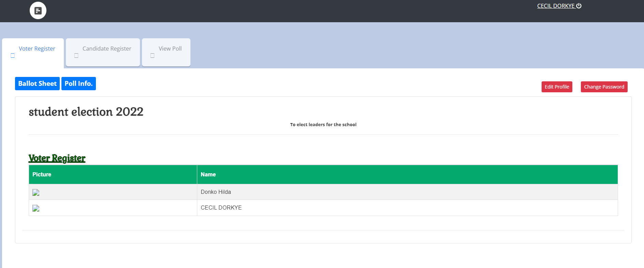The width and height of the screenshot is (644, 268).
Task: Click the small icon on Voter Register tab
Action: [x=13, y=56]
